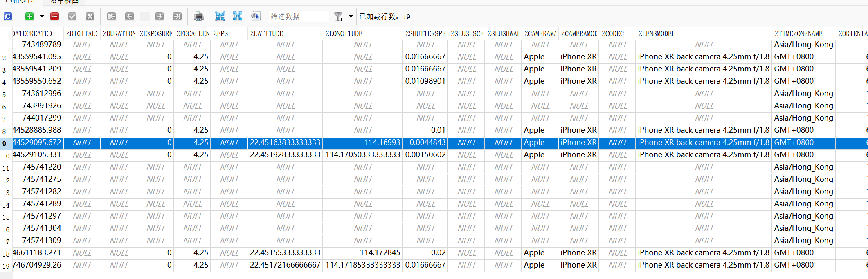
Task: Click the export data icon
Action: (x=255, y=16)
